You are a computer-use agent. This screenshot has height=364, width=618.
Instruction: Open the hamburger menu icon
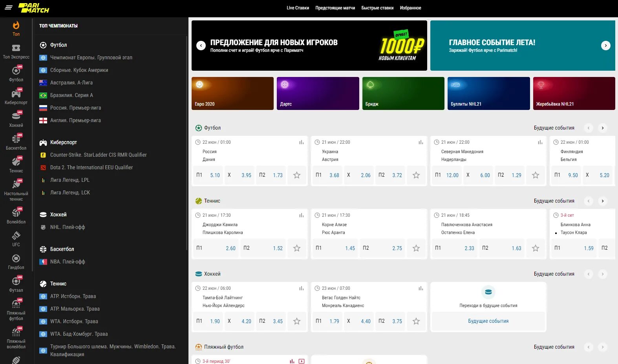pos(9,7)
